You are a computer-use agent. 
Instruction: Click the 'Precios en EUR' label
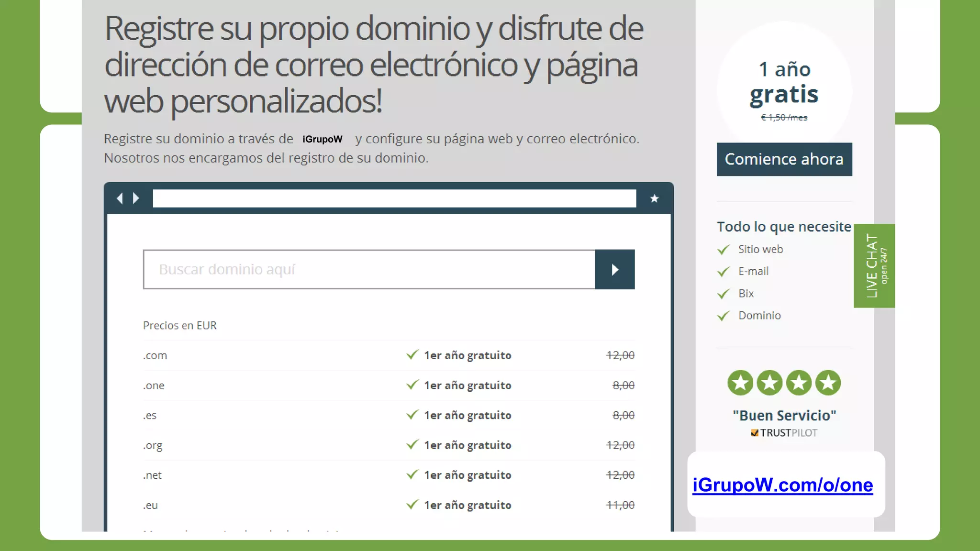[180, 325]
